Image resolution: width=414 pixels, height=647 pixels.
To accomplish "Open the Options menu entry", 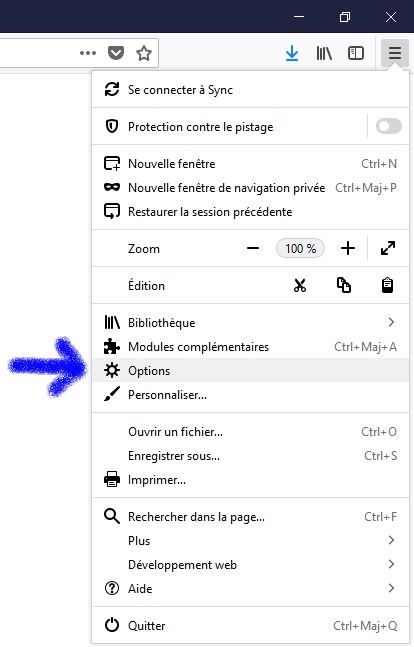I will pos(250,371).
